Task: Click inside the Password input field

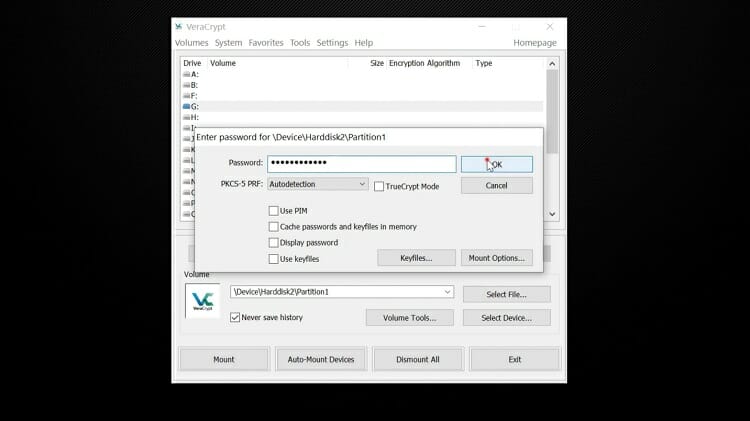Action: click(360, 163)
